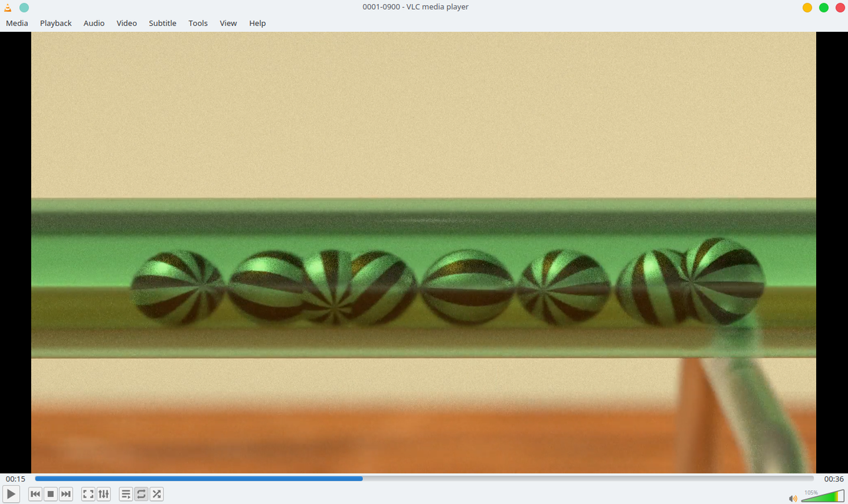Image resolution: width=848 pixels, height=504 pixels.
Task: Open the View menu
Action: [x=229, y=23]
